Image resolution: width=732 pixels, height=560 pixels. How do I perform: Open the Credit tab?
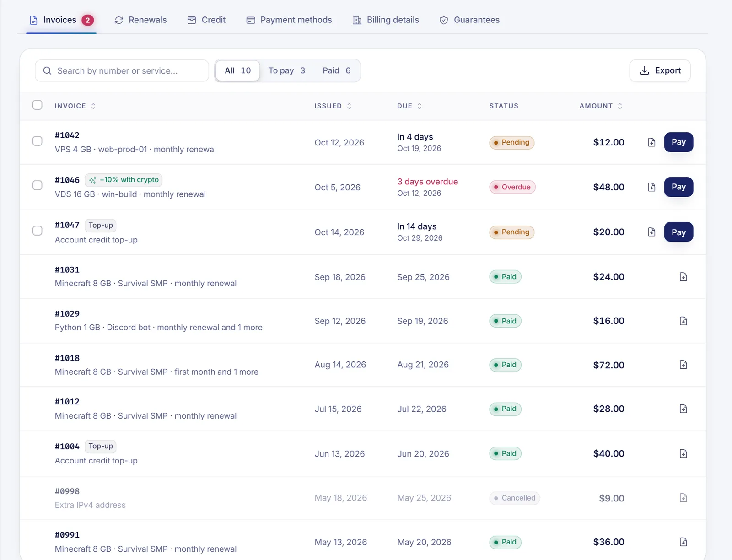(207, 20)
